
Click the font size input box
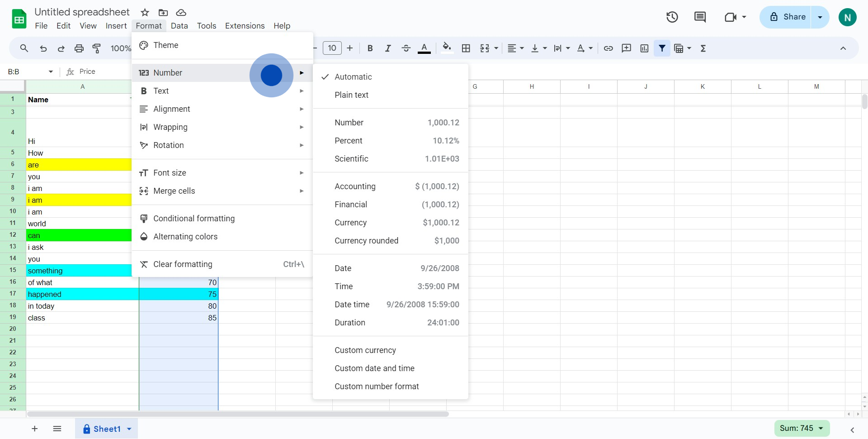coord(332,48)
